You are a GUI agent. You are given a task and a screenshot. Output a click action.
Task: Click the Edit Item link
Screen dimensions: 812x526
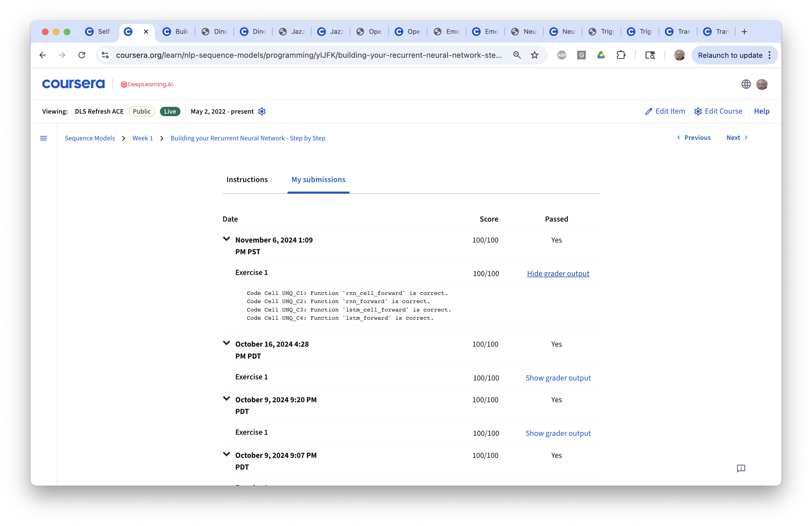click(x=665, y=111)
